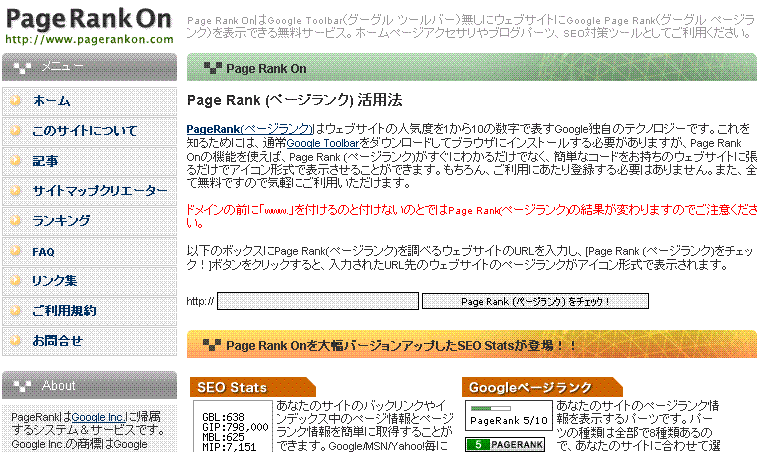The image size is (766, 452).
Task: Click the URL input field after http://
Action: pyautogui.click(x=318, y=301)
